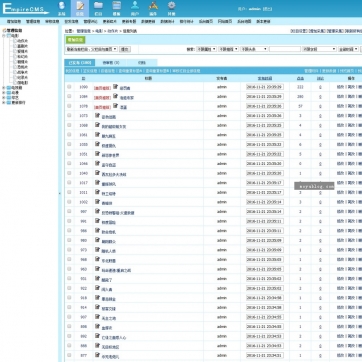Tick the checkbox for row ID 1079
The height and width of the screenshot is (362, 362).
69,106
